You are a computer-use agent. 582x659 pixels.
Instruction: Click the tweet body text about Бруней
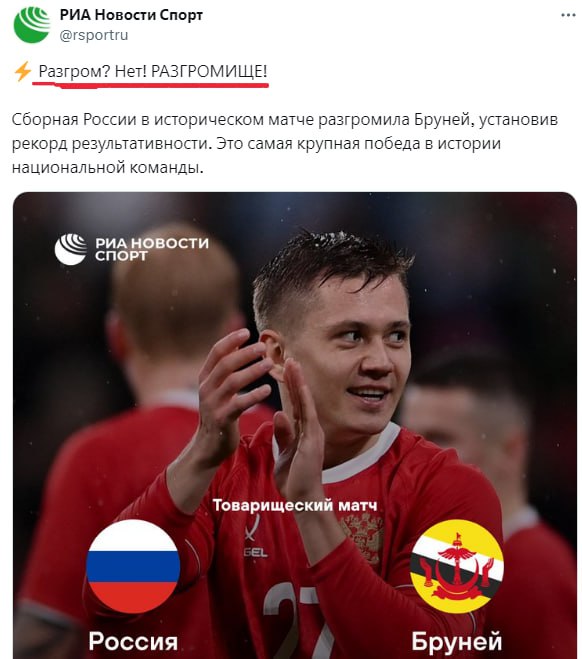click(284, 144)
